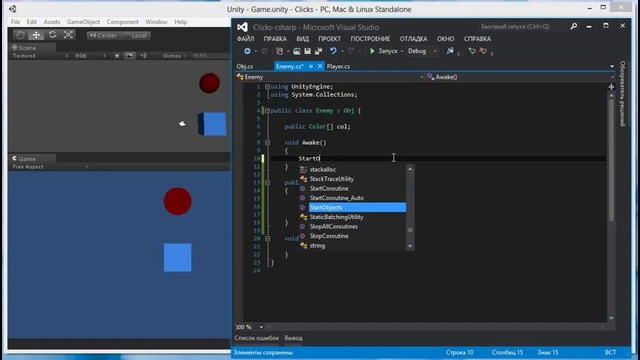Click Open File icon in VS toolbar
The height and width of the screenshot is (360, 640).
pos(297,51)
